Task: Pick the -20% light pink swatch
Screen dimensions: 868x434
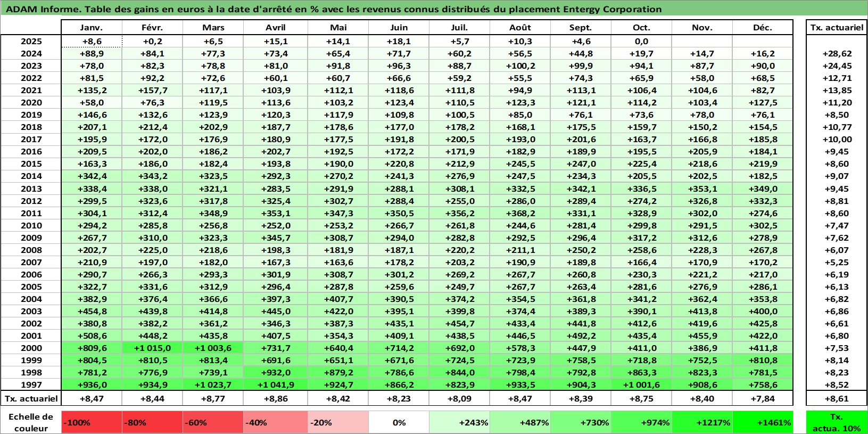Action: point(338,422)
